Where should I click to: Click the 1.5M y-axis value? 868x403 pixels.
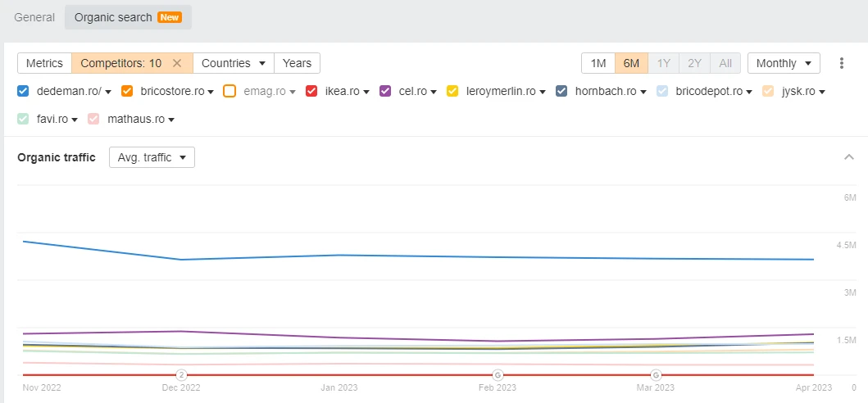(x=847, y=341)
